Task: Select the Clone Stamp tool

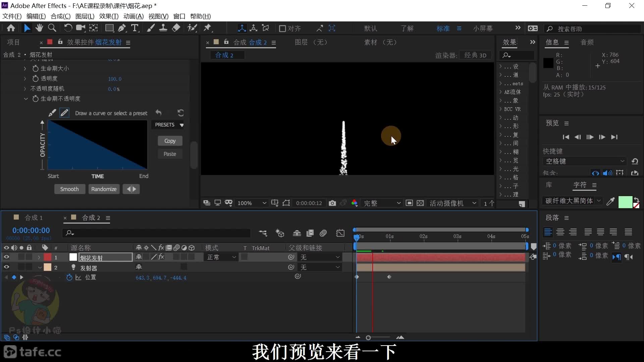Action: pos(163,28)
